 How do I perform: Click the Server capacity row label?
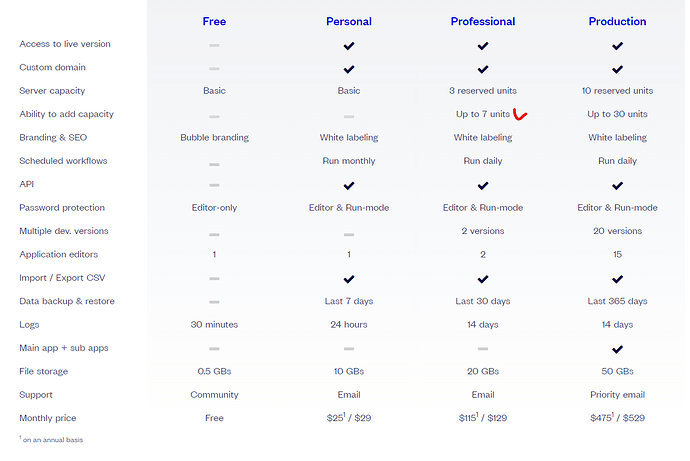(52, 91)
